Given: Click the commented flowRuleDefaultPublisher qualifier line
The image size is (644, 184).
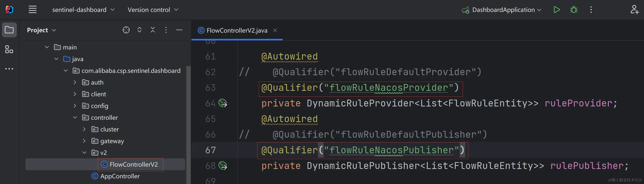Looking at the screenshot, I should tap(380, 135).
